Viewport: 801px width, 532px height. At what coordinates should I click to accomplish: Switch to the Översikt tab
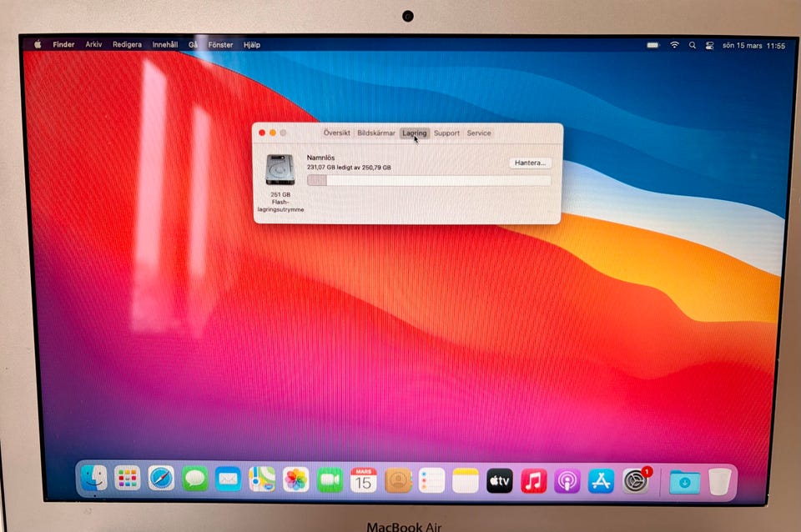(336, 133)
